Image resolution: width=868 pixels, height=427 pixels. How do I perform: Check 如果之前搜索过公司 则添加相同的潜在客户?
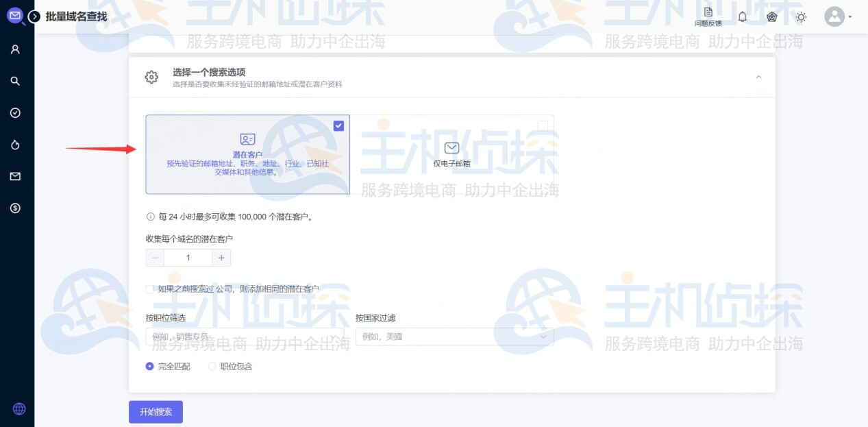[x=149, y=289]
